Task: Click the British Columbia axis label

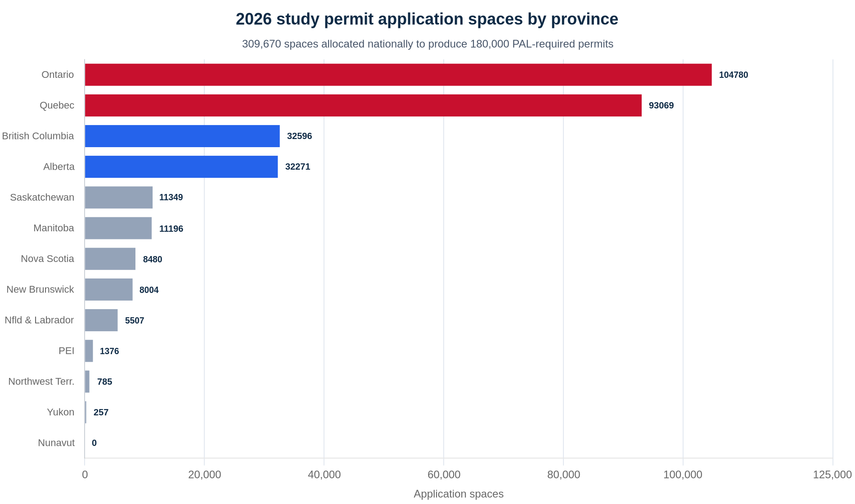Action: pos(38,136)
